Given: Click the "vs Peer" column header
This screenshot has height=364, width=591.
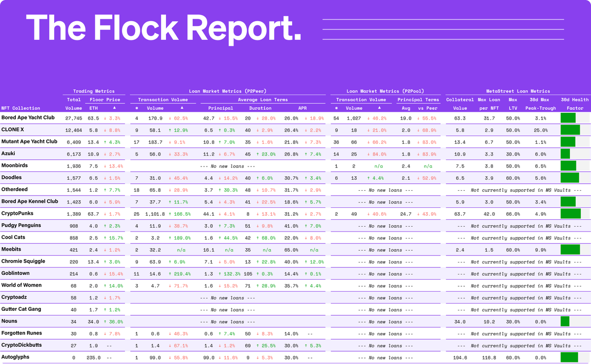Looking at the screenshot, I should coord(428,108).
